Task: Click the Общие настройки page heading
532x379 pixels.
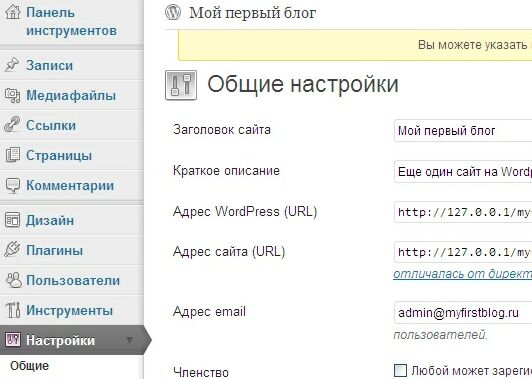Action: tap(303, 84)
